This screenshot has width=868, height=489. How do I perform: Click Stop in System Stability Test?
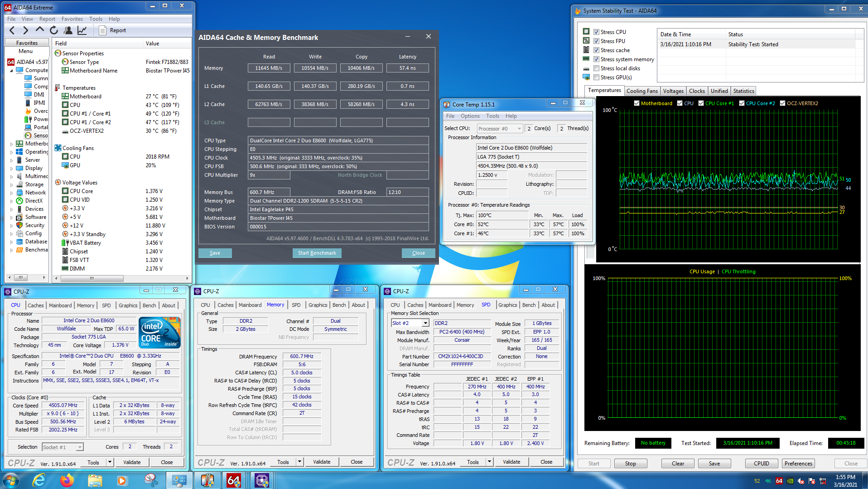(x=631, y=464)
